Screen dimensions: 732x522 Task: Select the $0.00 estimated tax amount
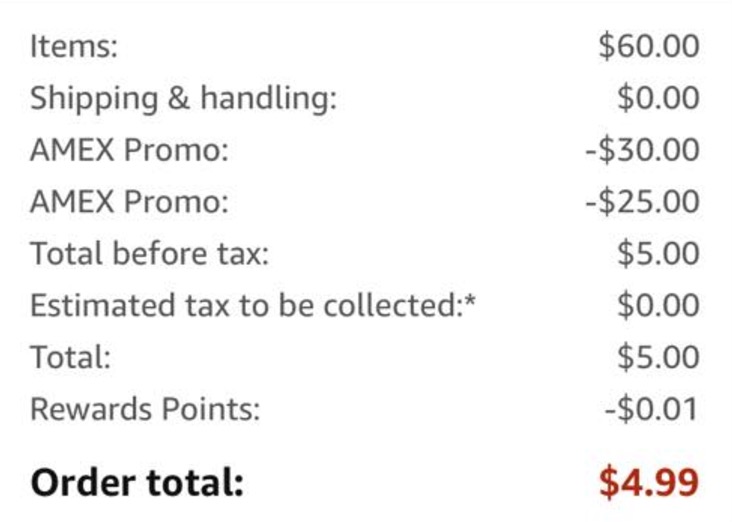coord(657,306)
